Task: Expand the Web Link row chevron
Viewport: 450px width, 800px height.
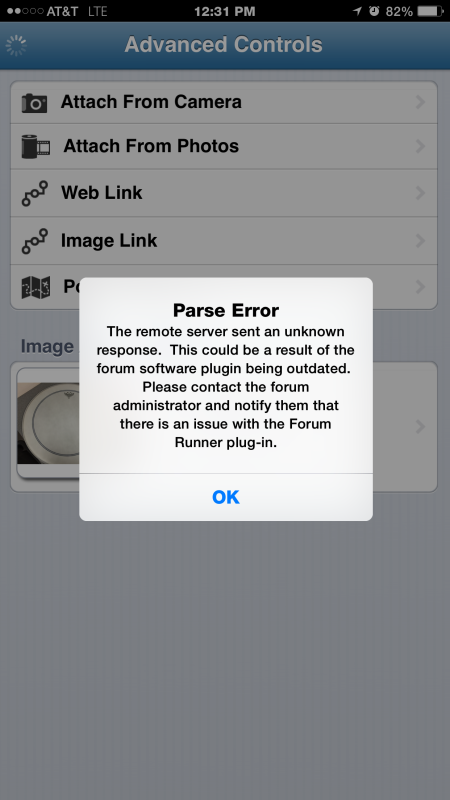Action: [420, 193]
